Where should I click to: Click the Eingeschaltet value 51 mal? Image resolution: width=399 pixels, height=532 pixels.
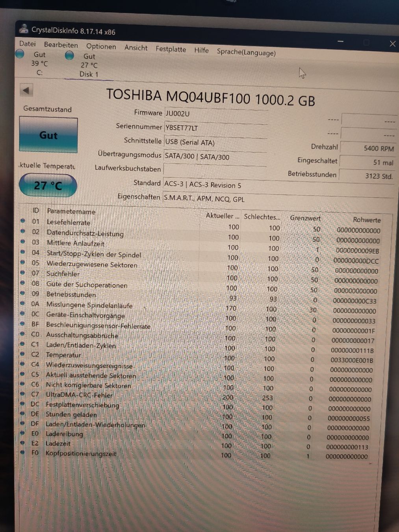pyautogui.click(x=367, y=162)
